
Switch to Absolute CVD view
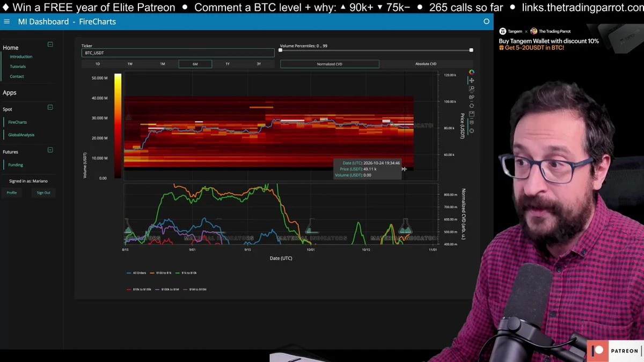426,64
